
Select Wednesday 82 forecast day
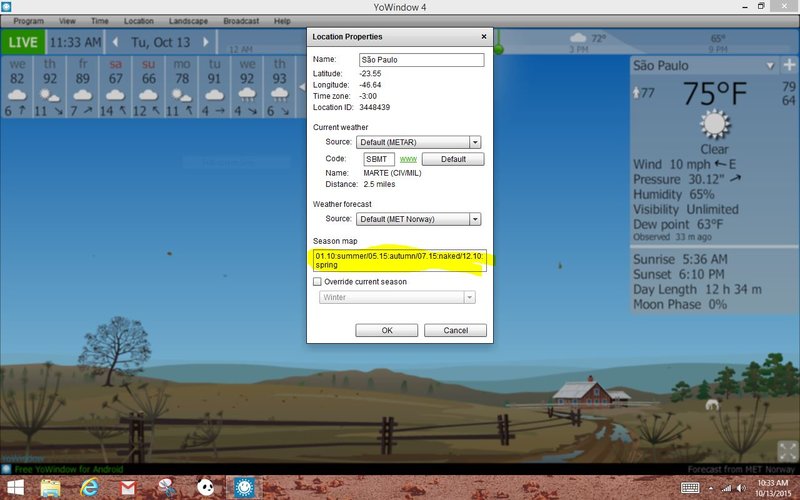(17, 87)
